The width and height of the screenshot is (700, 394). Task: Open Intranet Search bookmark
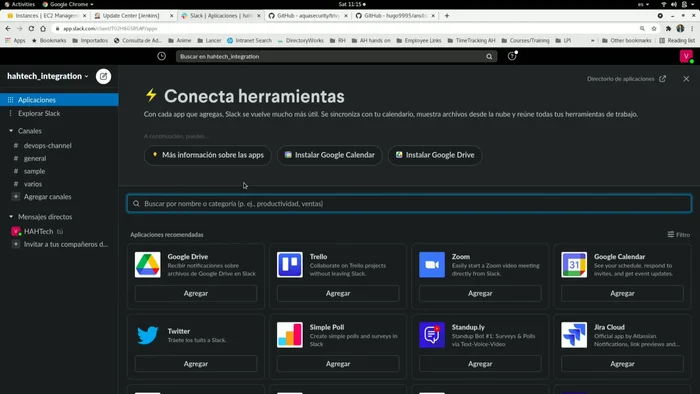tap(249, 41)
